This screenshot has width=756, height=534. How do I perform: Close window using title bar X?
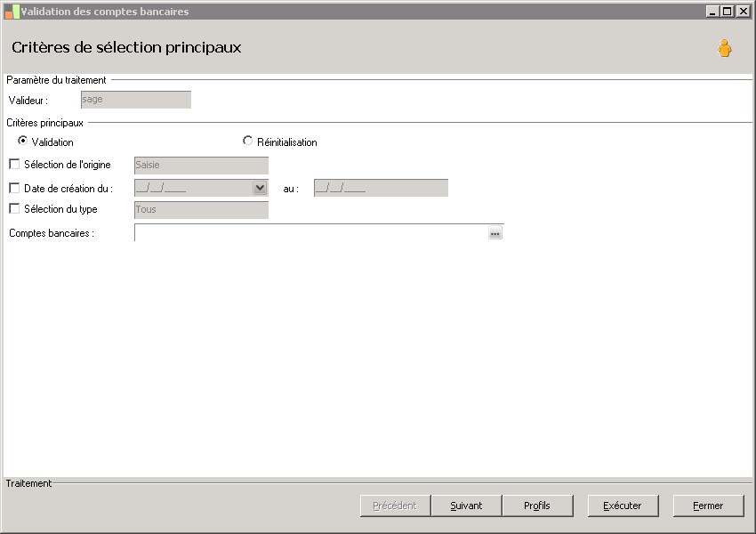click(743, 12)
